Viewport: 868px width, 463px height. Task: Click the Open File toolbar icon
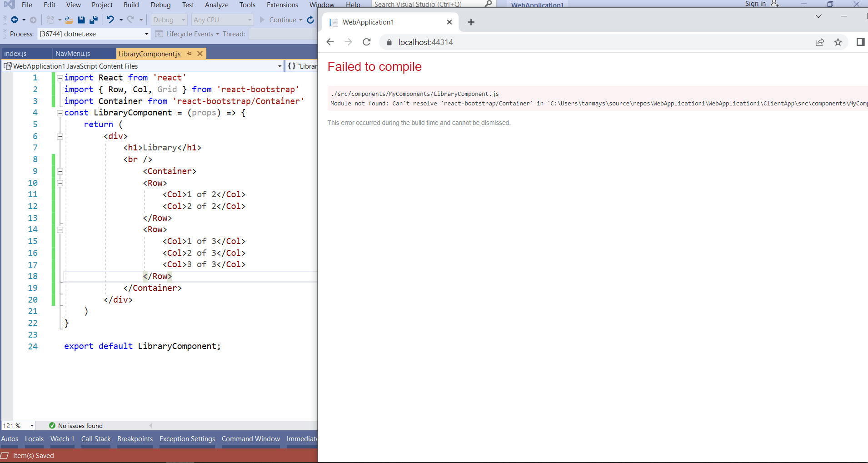[x=68, y=20]
